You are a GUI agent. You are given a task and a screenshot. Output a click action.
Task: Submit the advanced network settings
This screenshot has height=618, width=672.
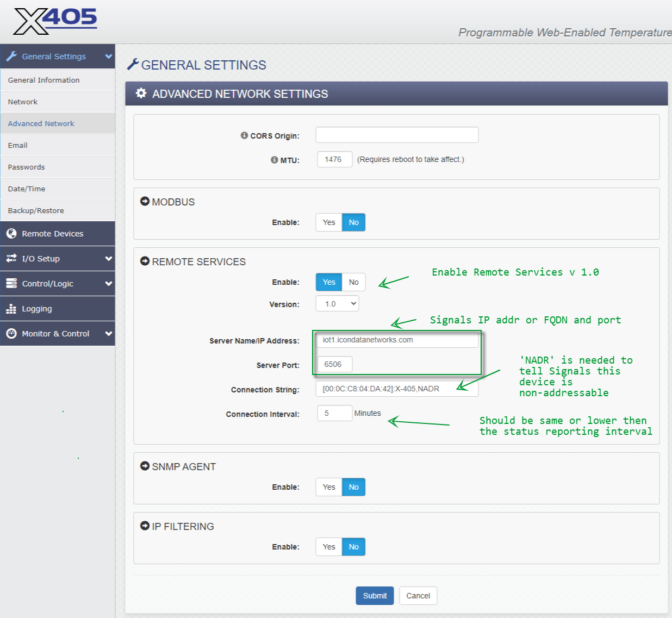point(375,596)
